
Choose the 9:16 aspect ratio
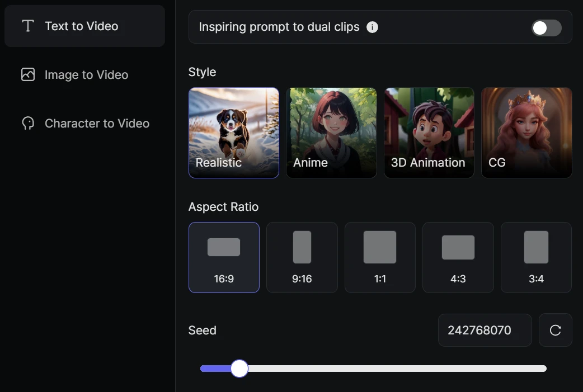tap(302, 257)
